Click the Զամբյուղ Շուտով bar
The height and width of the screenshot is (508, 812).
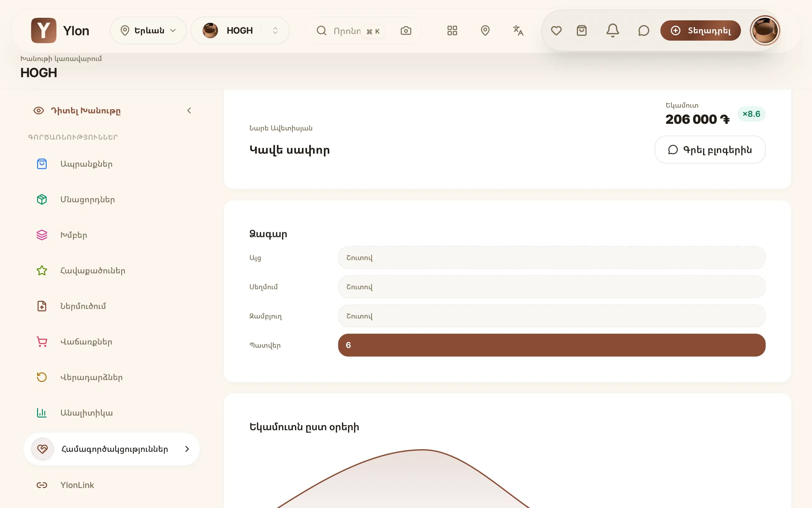click(552, 316)
